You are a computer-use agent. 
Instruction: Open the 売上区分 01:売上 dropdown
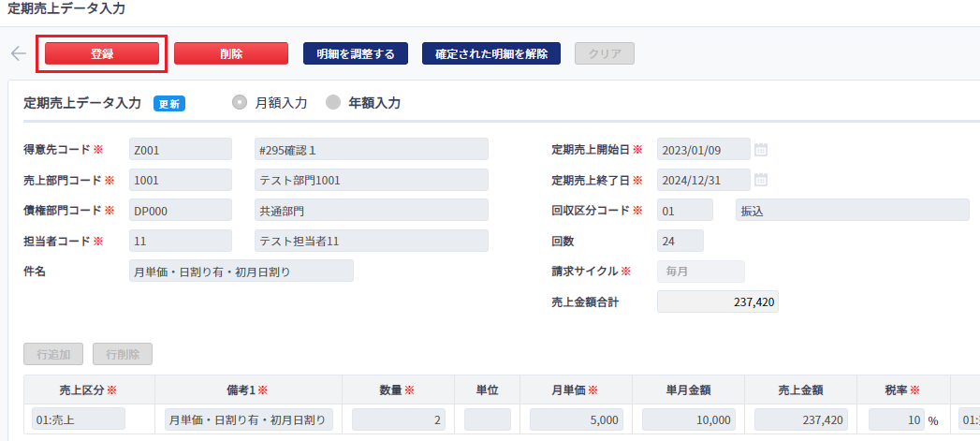pyautogui.click(x=78, y=419)
